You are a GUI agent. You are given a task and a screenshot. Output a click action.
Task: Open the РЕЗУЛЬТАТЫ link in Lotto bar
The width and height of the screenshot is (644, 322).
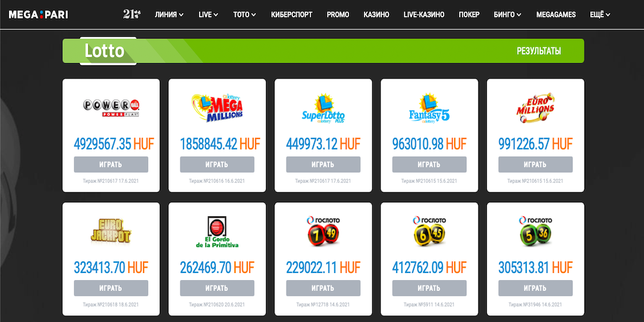[538, 51]
